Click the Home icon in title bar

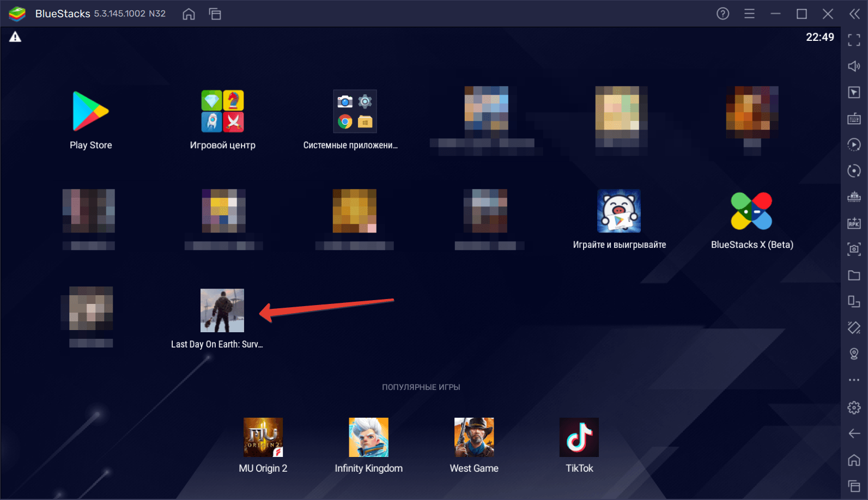tap(189, 14)
